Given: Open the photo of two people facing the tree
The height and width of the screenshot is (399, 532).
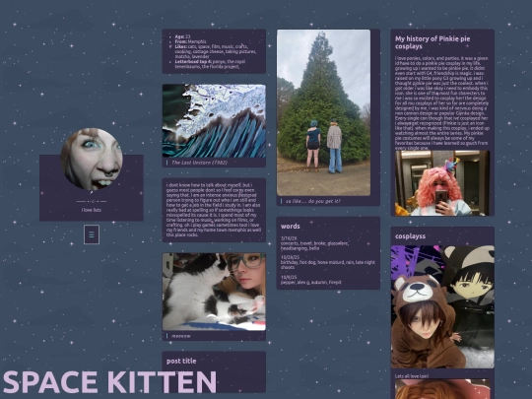Looking at the screenshot, I should point(324,112).
